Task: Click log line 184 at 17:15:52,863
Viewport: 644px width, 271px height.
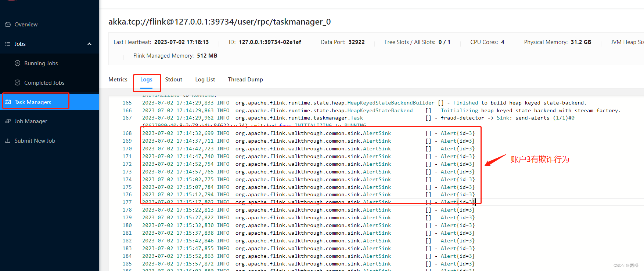Action: [309, 256]
